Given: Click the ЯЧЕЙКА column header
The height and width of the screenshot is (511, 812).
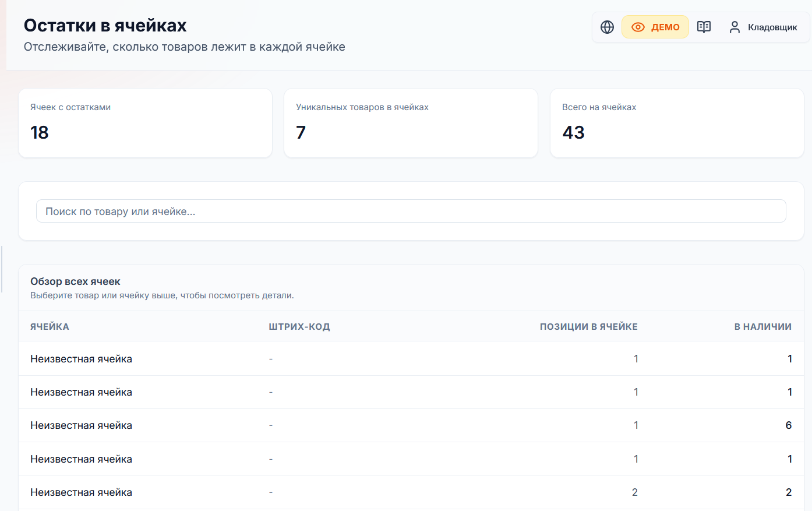Looking at the screenshot, I should pos(50,327).
